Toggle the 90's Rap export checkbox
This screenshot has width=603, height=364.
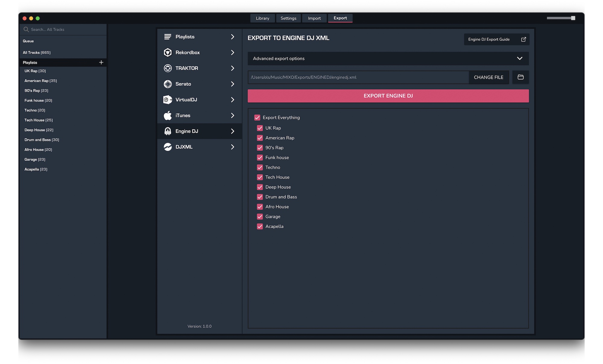[260, 148]
